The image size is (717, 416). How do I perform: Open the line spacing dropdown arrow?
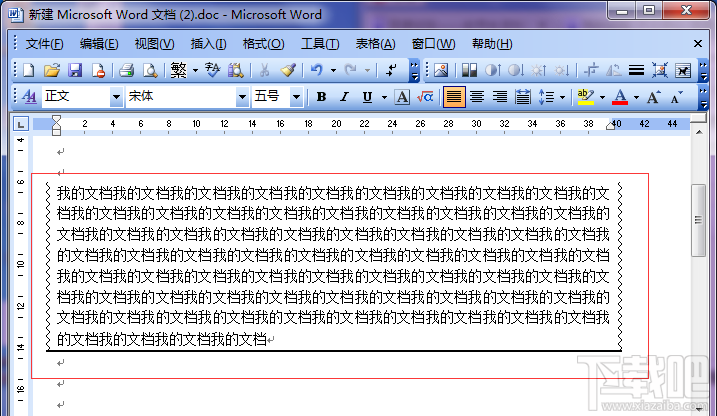[562, 97]
